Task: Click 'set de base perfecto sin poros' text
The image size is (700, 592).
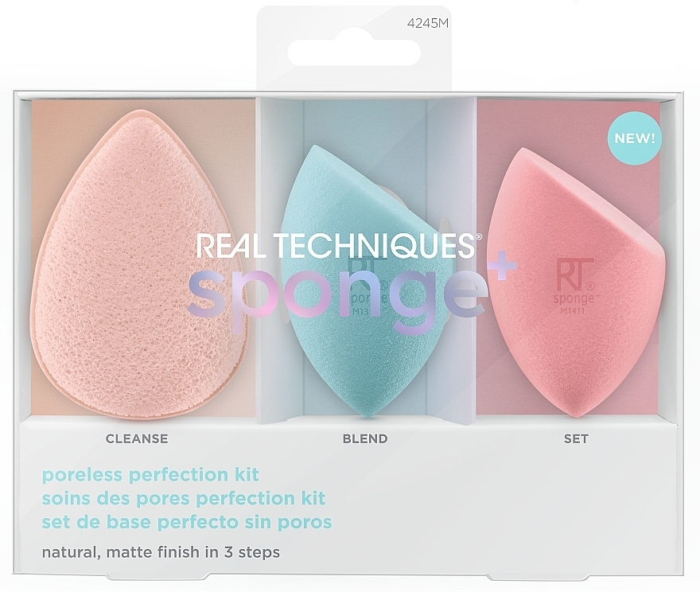Action: coord(187,522)
